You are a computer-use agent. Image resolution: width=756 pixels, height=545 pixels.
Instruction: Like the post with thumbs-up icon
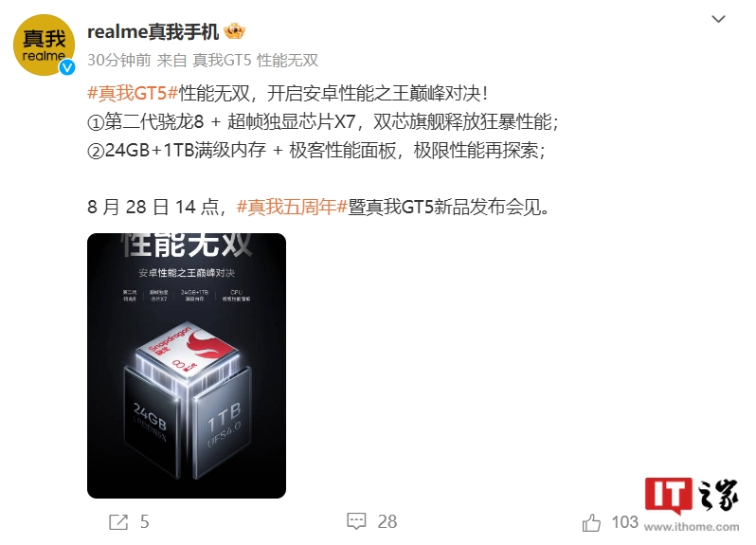click(591, 522)
